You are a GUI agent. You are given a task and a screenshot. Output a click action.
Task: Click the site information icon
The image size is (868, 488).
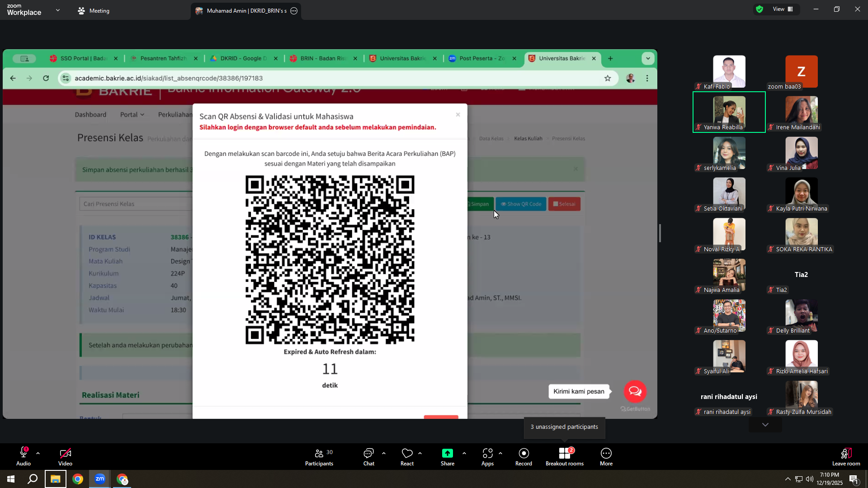[66, 78]
